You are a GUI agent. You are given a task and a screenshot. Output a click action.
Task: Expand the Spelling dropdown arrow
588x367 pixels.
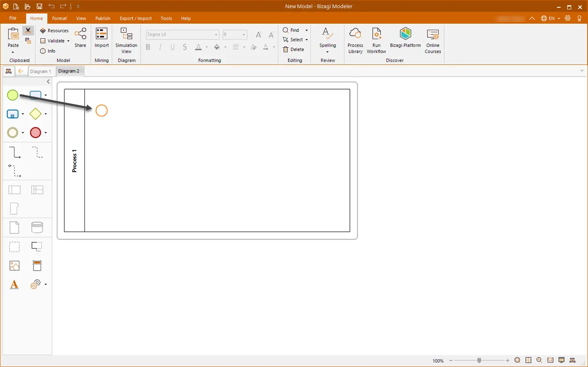click(x=328, y=52)
